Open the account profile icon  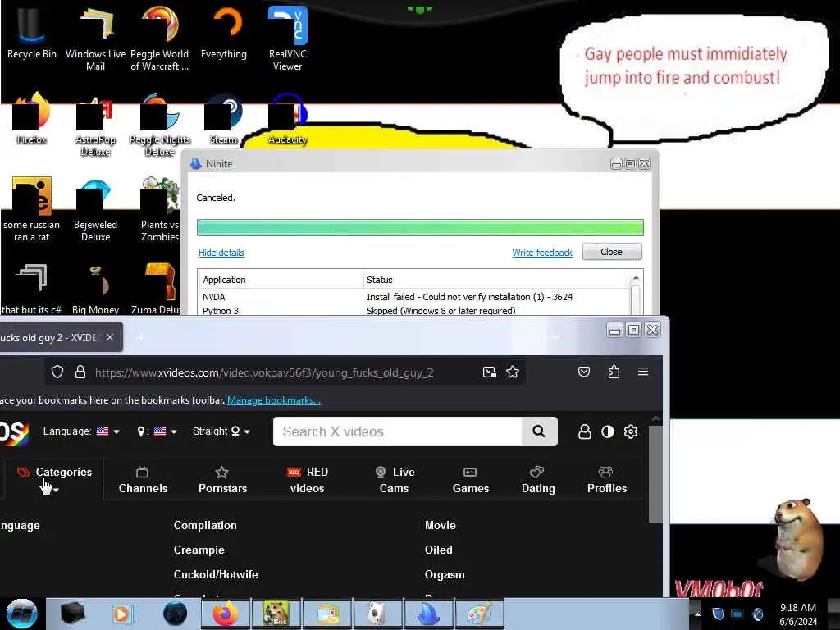coord(584,431)
